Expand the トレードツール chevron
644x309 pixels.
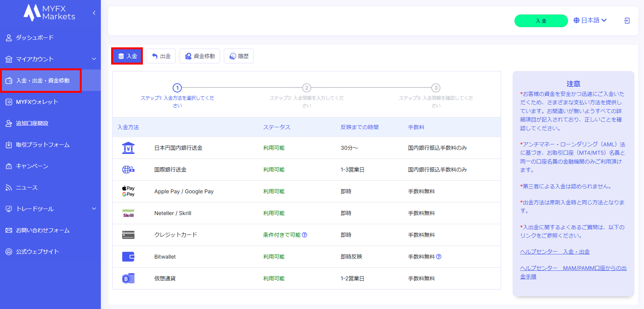point(94,209)
